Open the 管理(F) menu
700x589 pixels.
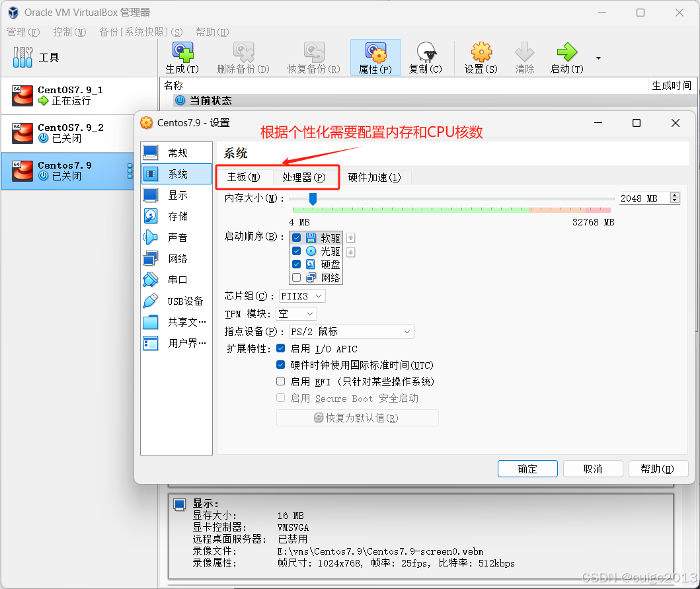[23, 32]
